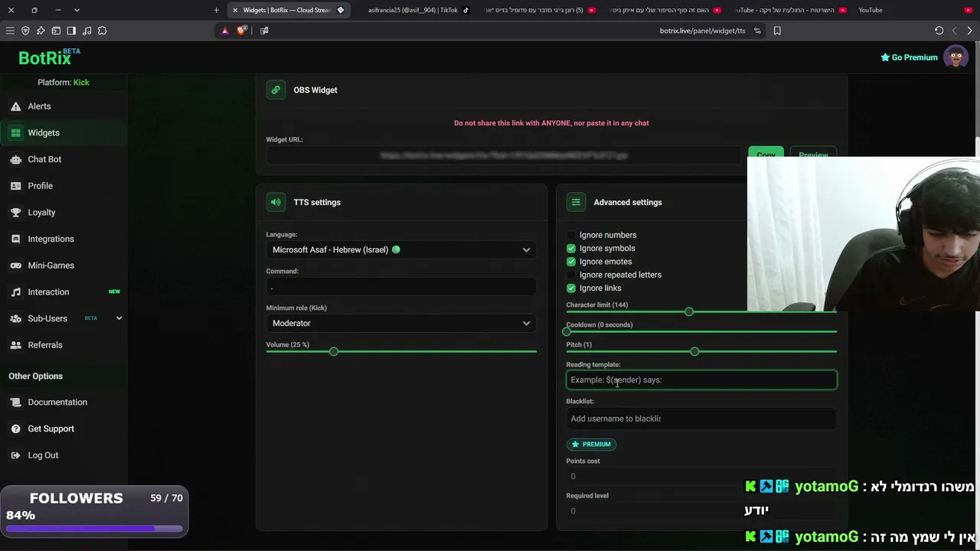
Task: Select Get Support in the sidebar
Action: (x=64, y=429)
